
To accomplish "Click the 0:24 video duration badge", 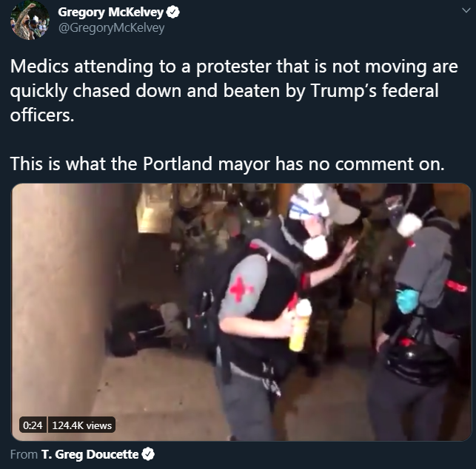I will pyautogui.click(x=33, y=425).
